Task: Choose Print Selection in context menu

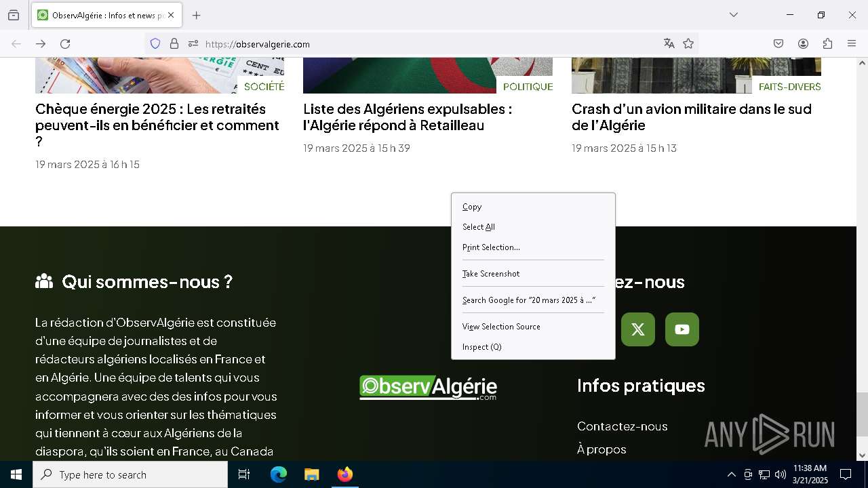Action: (x=533, y=247)
